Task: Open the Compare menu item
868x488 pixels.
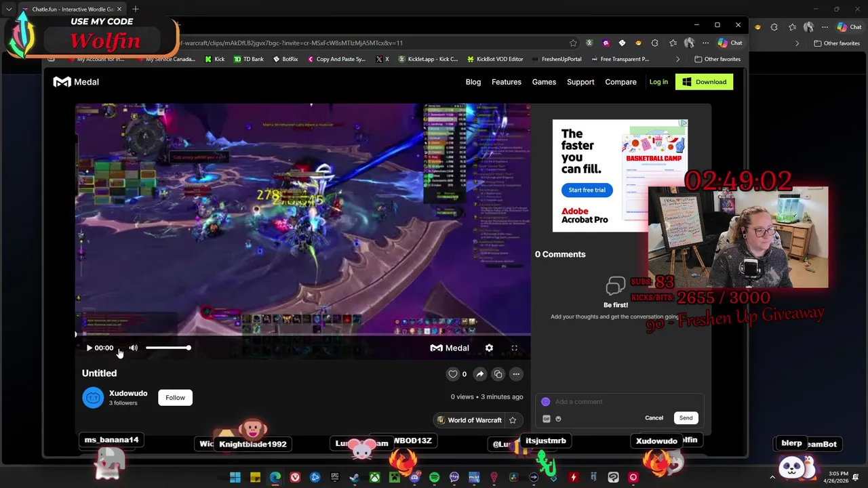Action: pos(620,82)
